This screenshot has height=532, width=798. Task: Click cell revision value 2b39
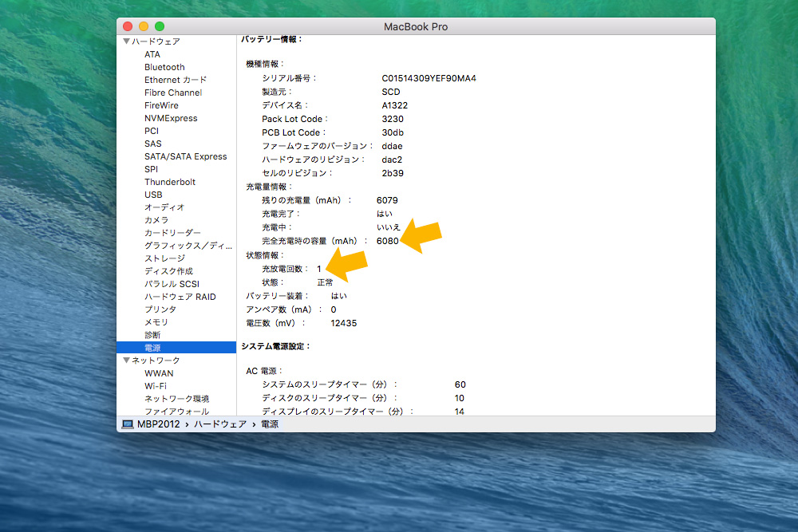tap(393, 173)
